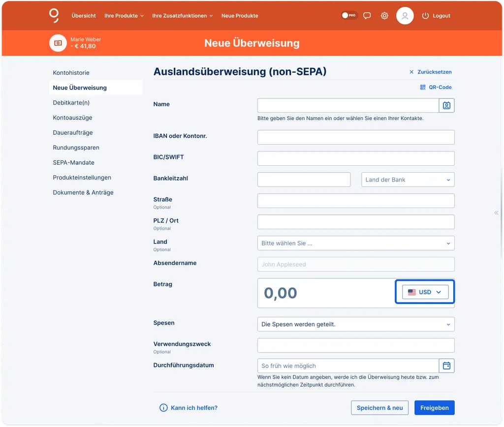
Task: Open Neue Produkte in top navigation
Action: 240,16
